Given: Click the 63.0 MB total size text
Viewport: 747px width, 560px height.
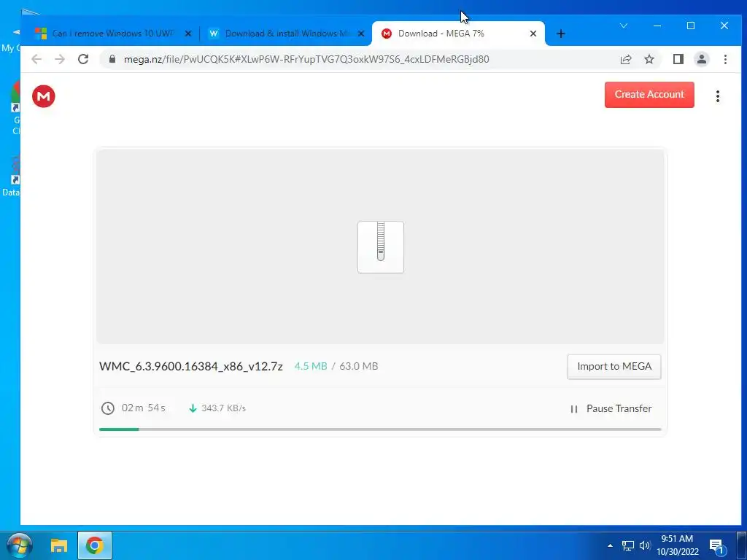Looking at the screenshot, I should tap(359, 366).
